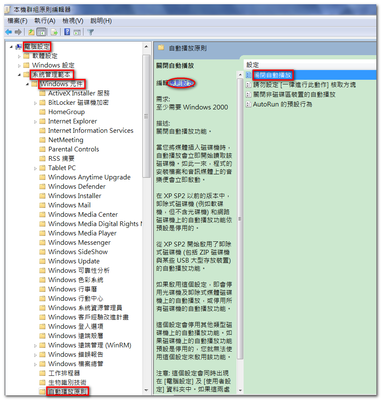Click policy icon beside 請勿設定[一律進行此動作]核取方塊
The image size is (381, 400).
click(x=249, y=85)
